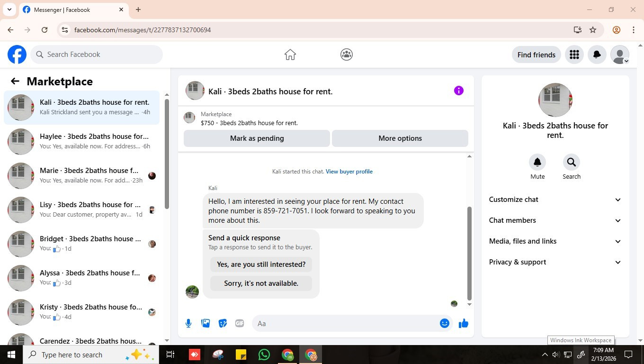Expand Media, files and links section
The width and height of the screenshot is (644, 364).
pyautogui.click(x=555, y=241)
